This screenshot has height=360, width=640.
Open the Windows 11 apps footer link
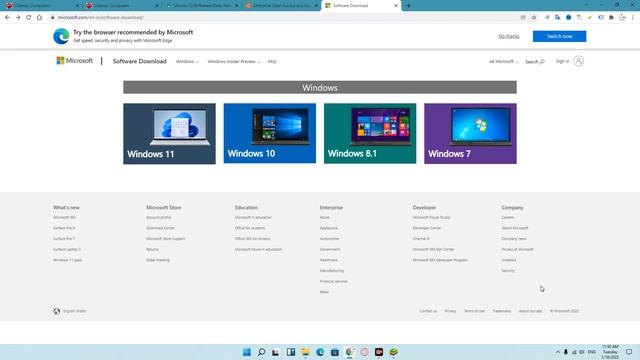pos(67,260)
